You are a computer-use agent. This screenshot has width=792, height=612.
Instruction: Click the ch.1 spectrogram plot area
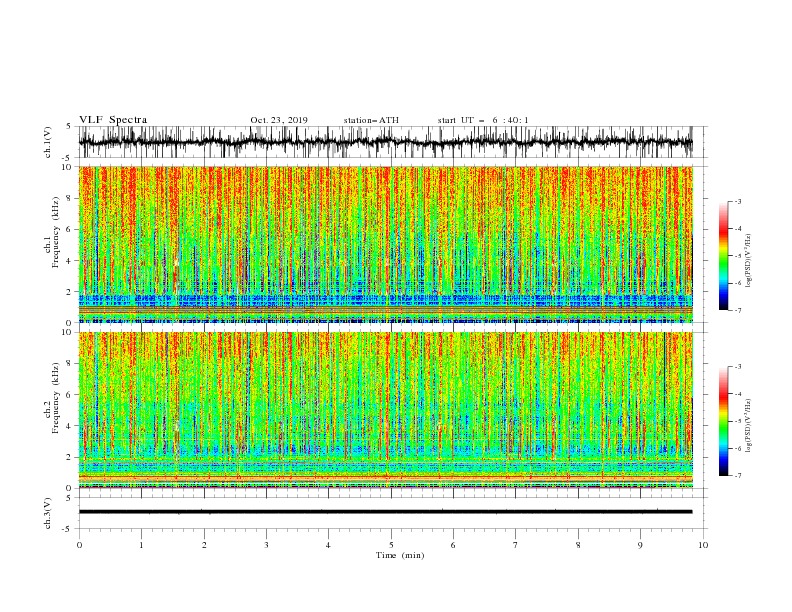386,244
